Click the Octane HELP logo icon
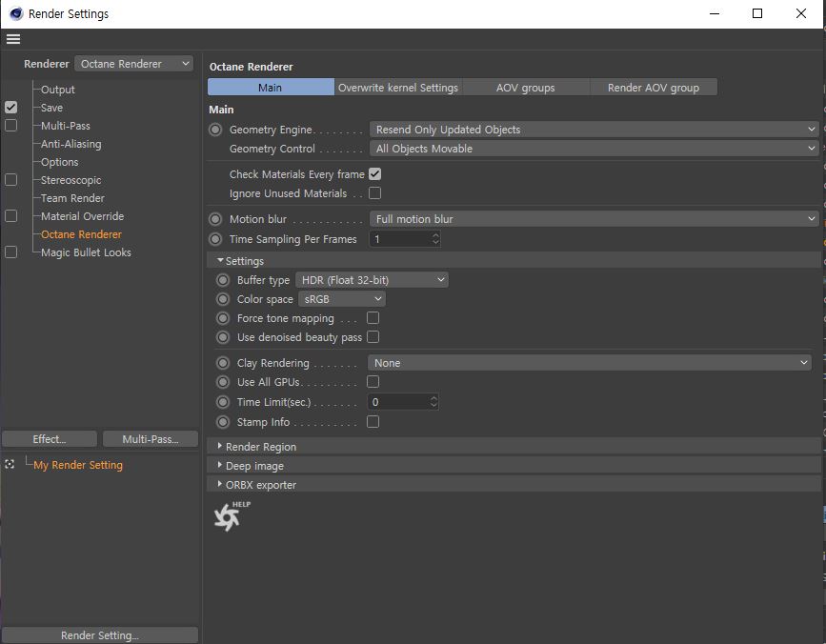This screenshot has height=644, width=826. (x=232, y=516)
